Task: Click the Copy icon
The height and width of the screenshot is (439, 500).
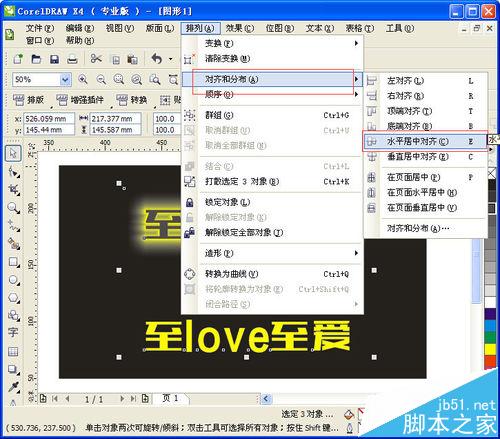Action: pos(115,60)
